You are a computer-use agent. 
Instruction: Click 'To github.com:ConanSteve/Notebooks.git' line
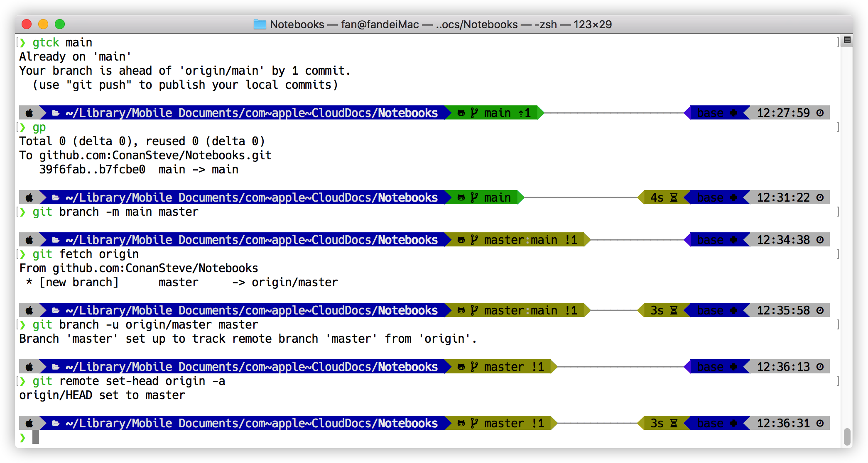coord(145,155)
